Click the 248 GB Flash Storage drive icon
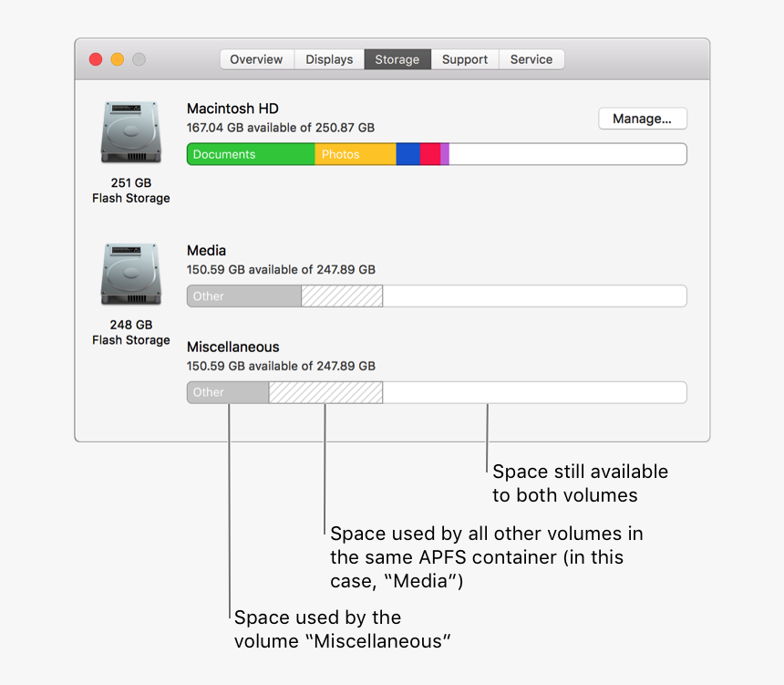 coord(130,274)
